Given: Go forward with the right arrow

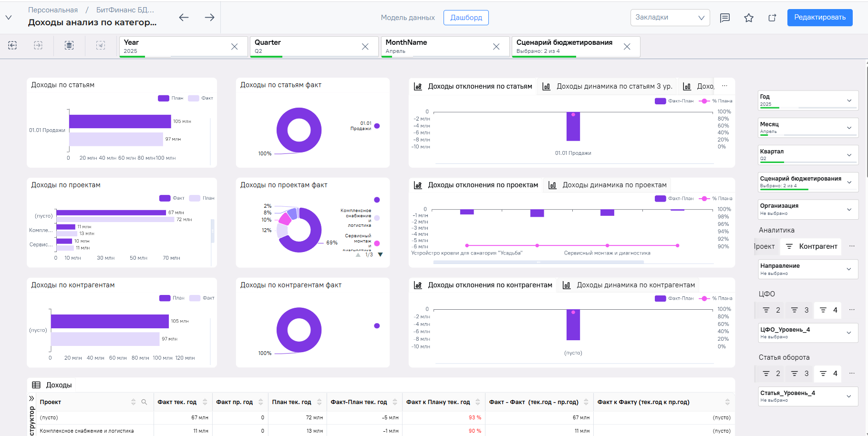Looking at the screenshot, I should coord(209,18).
